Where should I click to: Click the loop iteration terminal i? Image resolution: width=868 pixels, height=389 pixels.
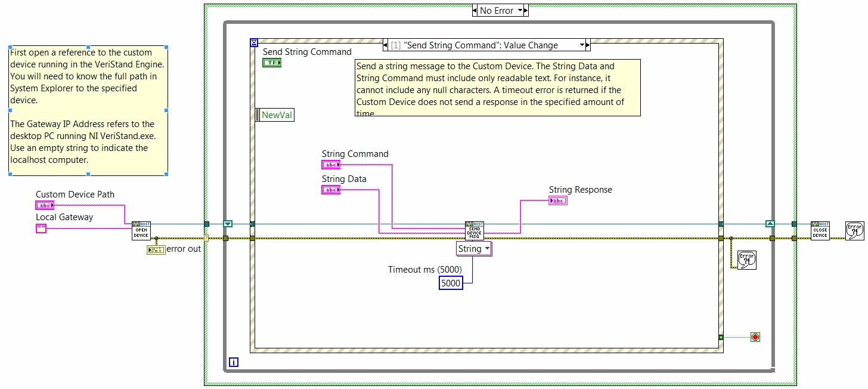pyautogui.click(x=234, y=362)
